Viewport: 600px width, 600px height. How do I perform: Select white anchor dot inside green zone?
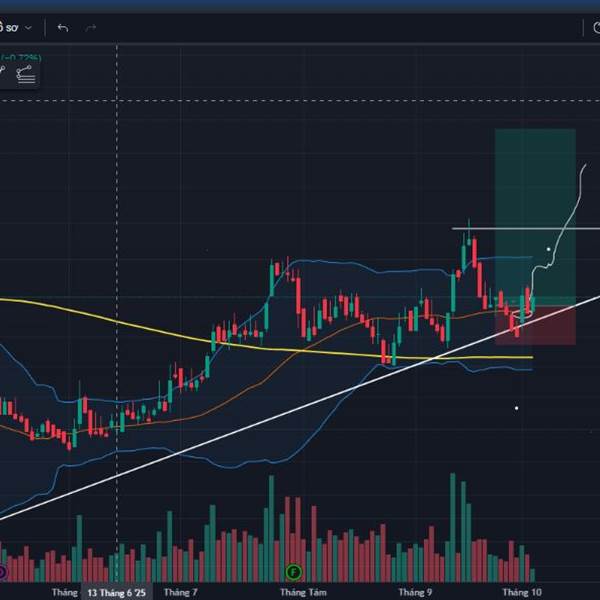pos(548,249)
